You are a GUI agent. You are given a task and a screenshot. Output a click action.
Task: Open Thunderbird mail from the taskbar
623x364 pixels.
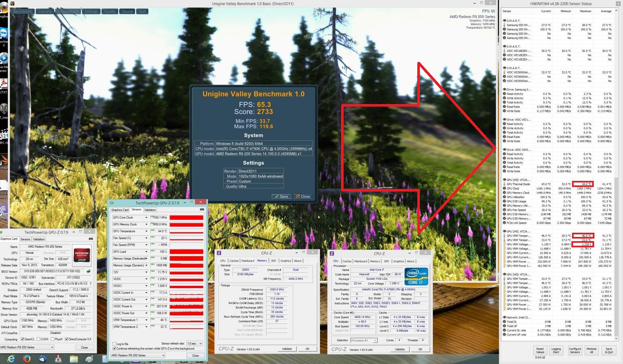point(43,358)
